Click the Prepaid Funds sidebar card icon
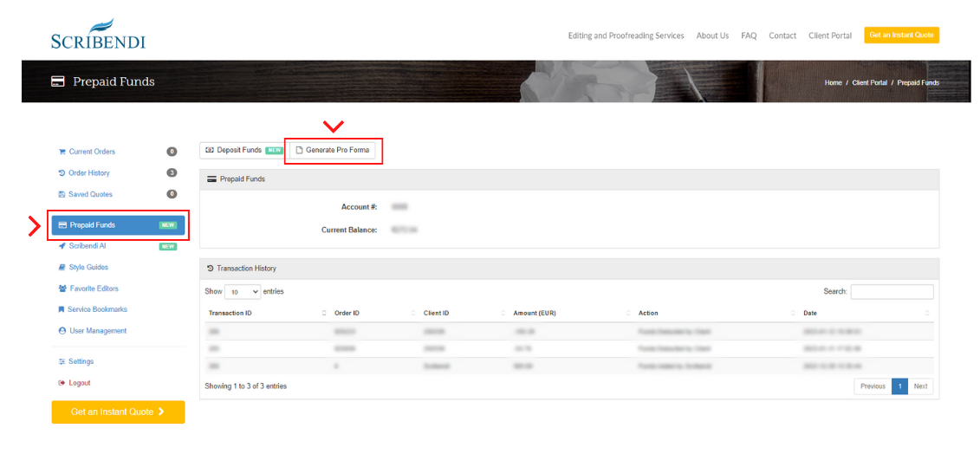980x467 pixels. pyautogui.click(x=62, y=225)
